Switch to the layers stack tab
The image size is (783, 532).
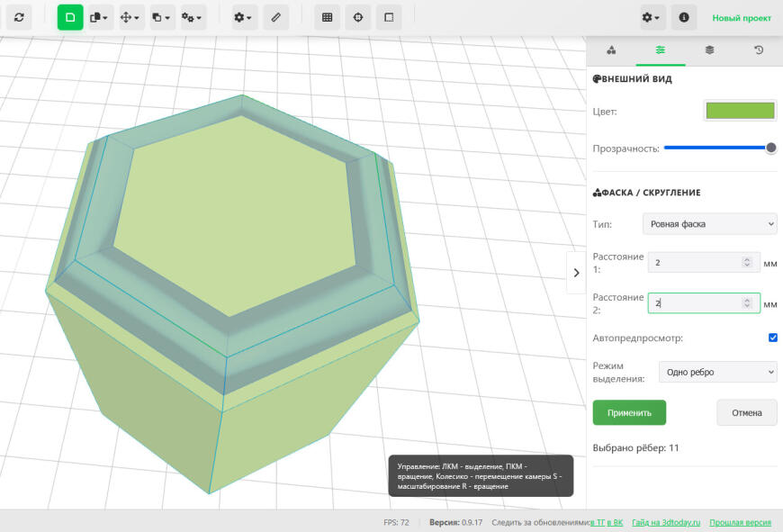pos(709,50)
